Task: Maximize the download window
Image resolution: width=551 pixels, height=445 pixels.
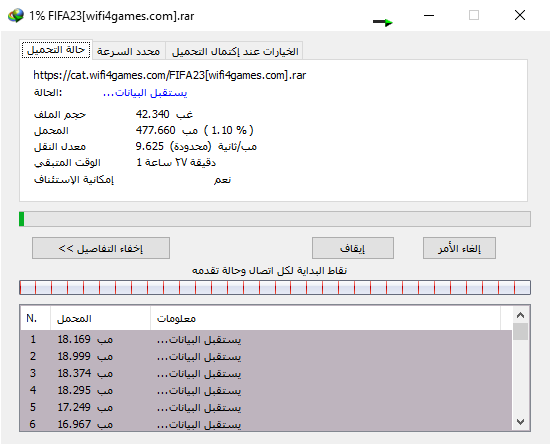Action: pyautogui.click(x=474, y=15)
